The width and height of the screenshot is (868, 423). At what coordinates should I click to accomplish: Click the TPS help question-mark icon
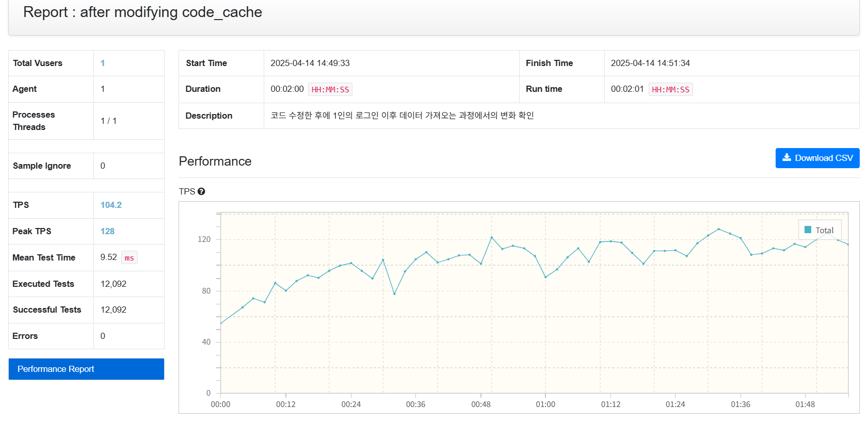[201, 191]
